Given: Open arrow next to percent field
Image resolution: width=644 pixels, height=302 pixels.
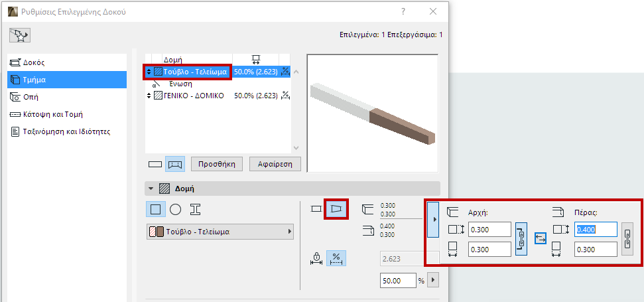Looking at the screenshot, I should [x=433, y=281].
